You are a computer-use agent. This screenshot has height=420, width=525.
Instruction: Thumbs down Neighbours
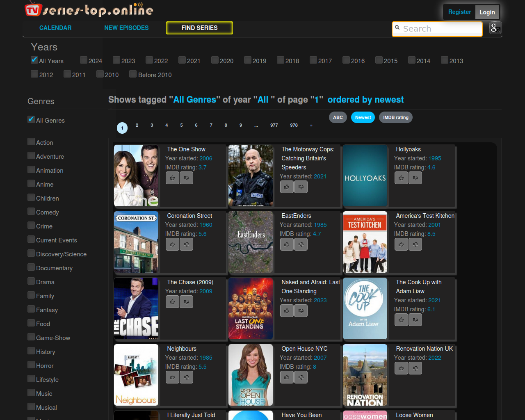coord(187,377)
